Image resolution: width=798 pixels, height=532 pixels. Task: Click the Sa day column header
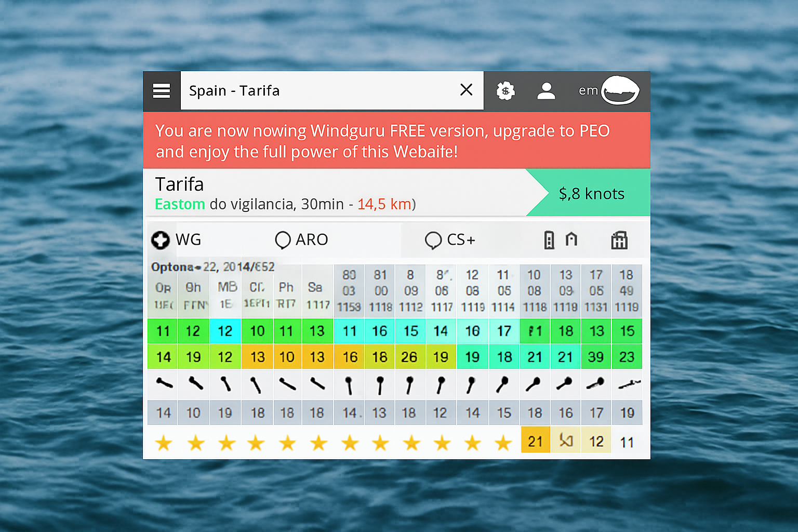315,287
